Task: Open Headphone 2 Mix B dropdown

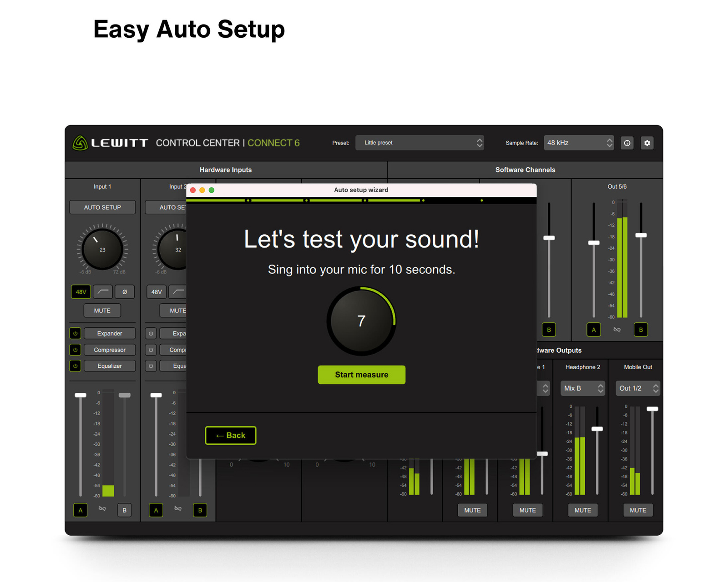Action: click(583, 388)
